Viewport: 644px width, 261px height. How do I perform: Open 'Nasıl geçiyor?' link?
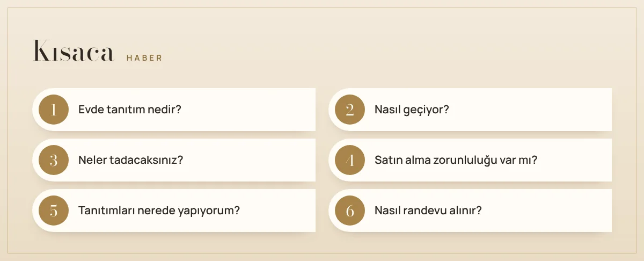(x=412, y=110)
